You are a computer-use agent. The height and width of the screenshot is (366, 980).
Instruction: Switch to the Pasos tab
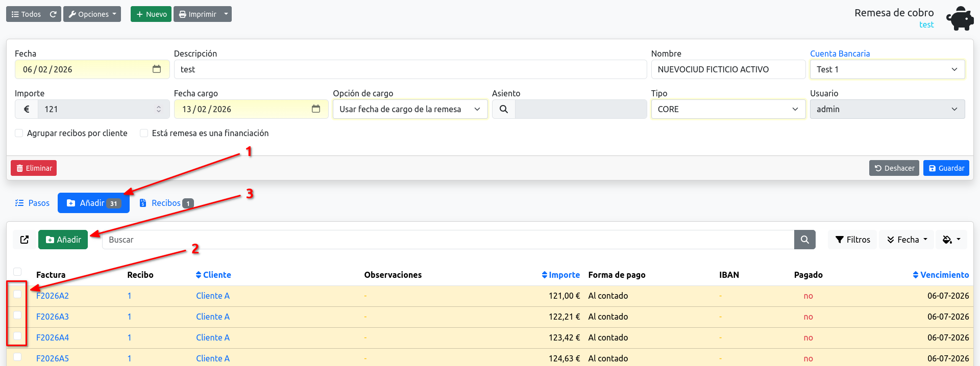(32, 203)
